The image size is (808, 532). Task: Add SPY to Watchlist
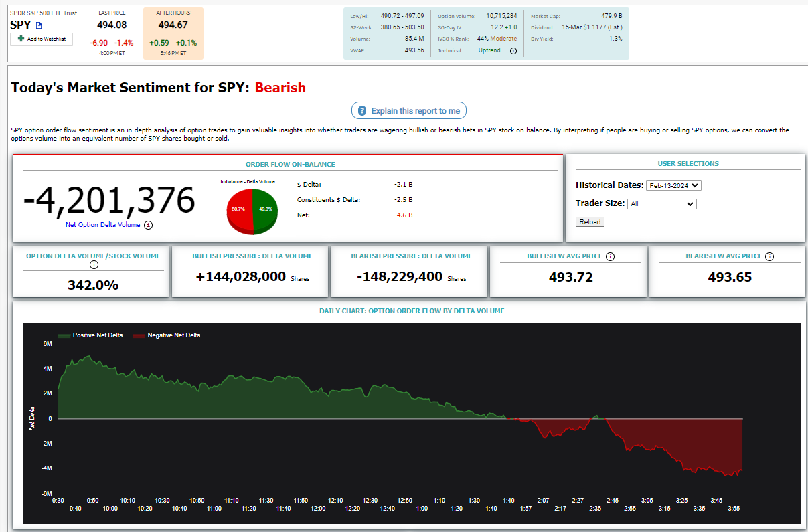[42, 39]
